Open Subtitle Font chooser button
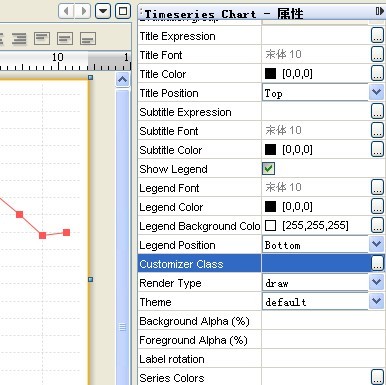The width and height of the screenshot is (386, 385). [x=377, y=130]
